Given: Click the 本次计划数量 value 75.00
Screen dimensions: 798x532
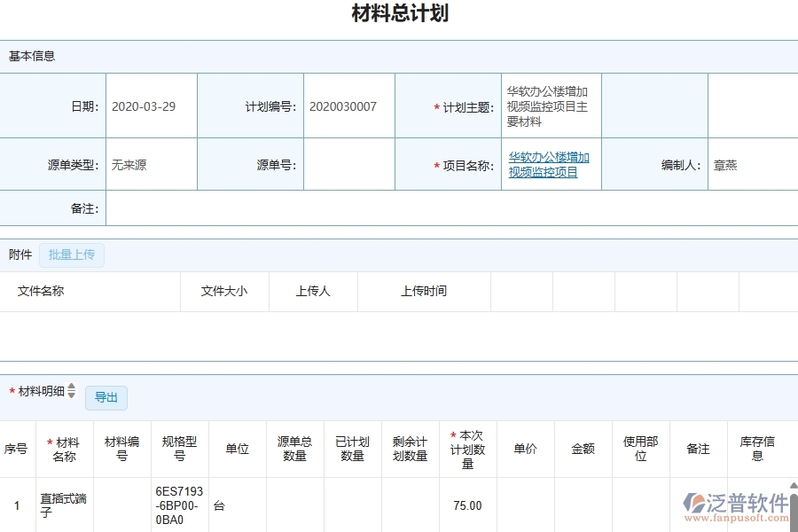Looking at the screenshot, I should click(467, 504).
